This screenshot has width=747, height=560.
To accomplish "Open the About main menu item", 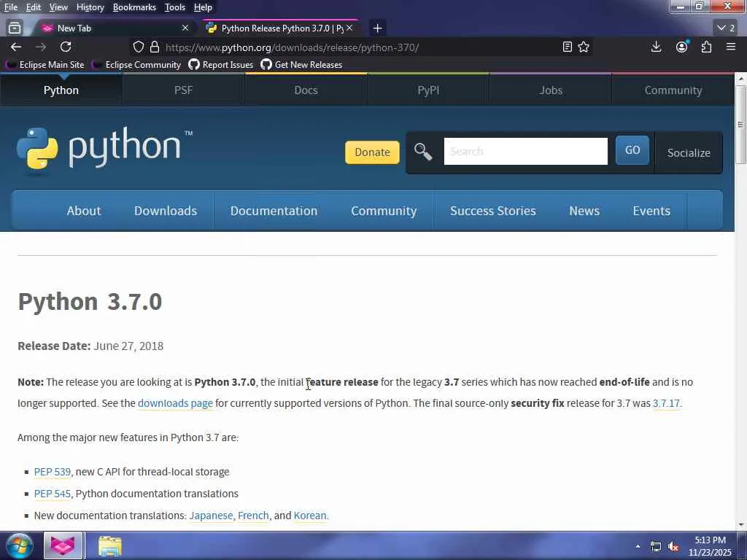I will (83, 211).
